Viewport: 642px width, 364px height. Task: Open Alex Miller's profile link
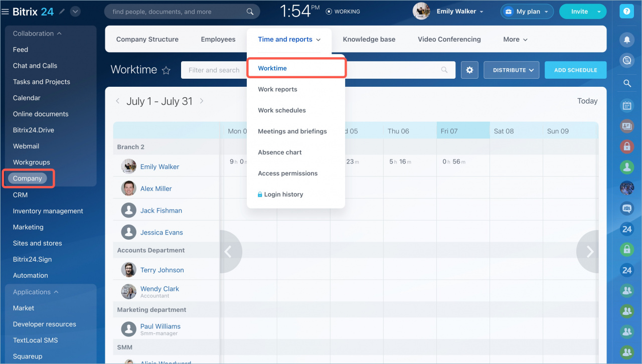pos(156,189)
